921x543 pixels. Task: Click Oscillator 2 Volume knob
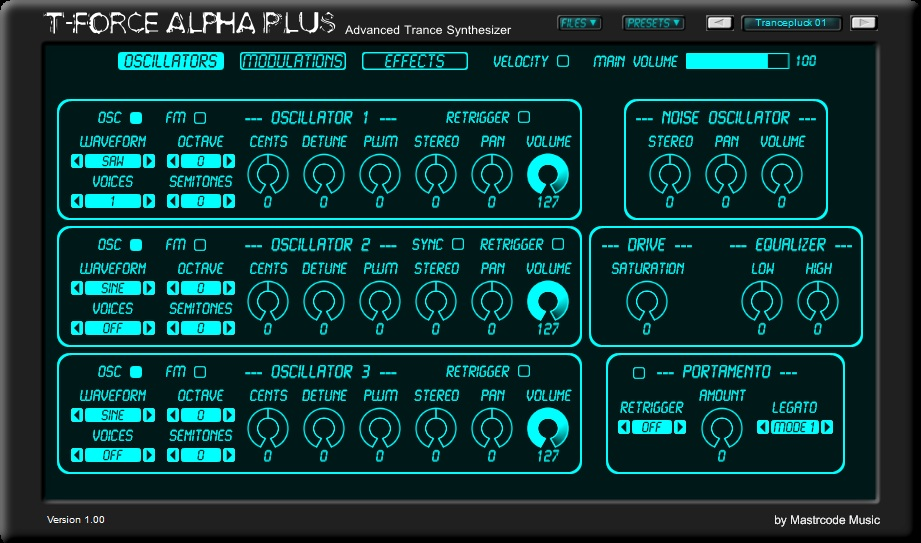548,301
